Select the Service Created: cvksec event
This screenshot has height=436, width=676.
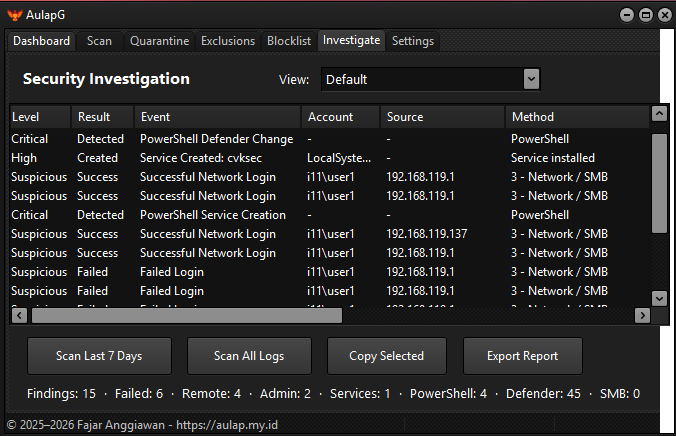click(x=201, y=158)
